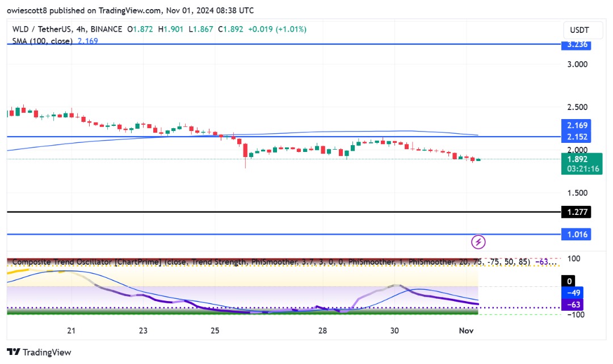The height and width of the screenshot is (364, 613).
Task: Open the USDT currency selector
Action: tap(579, 30)
